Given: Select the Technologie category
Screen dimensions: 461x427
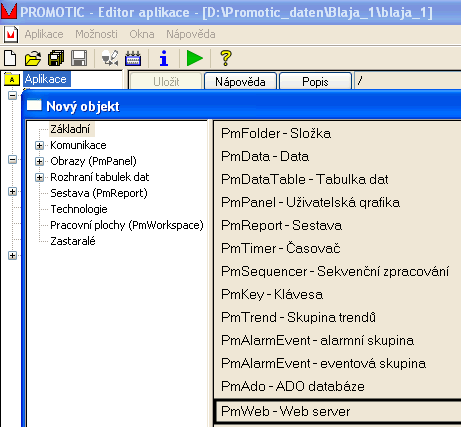Looking at the screenshot, I should tap(79, 209).
